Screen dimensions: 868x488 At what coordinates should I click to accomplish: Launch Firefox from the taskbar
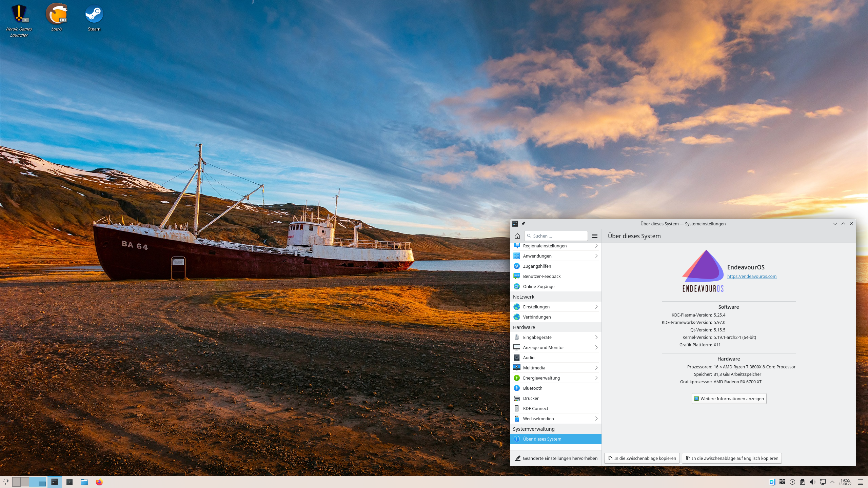coord(99,482)
